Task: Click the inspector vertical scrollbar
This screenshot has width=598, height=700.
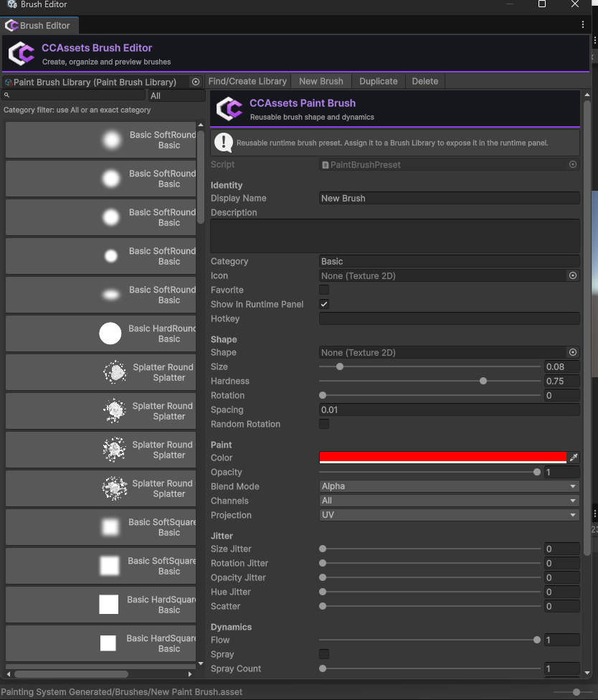Action: pos(587,328)
